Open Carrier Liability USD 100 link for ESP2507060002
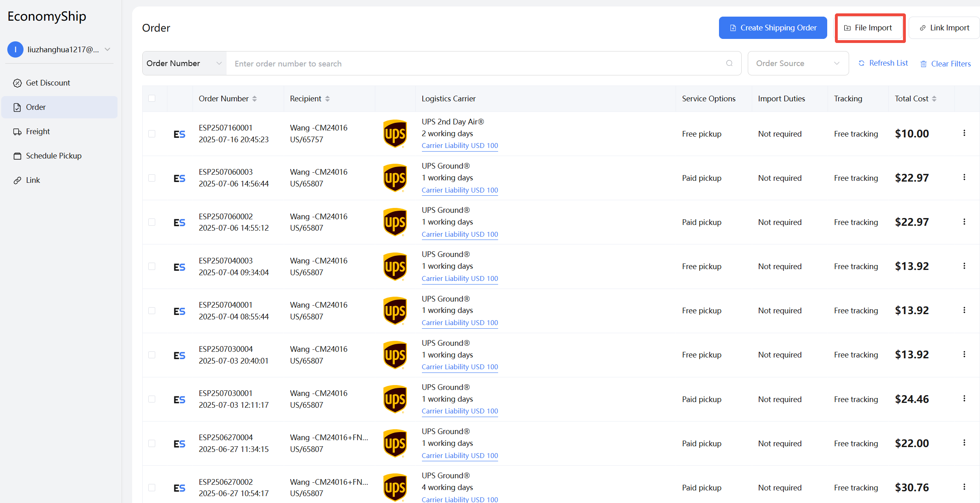The height and width of the screenshot is (503, 980). (x=460, y=234)
